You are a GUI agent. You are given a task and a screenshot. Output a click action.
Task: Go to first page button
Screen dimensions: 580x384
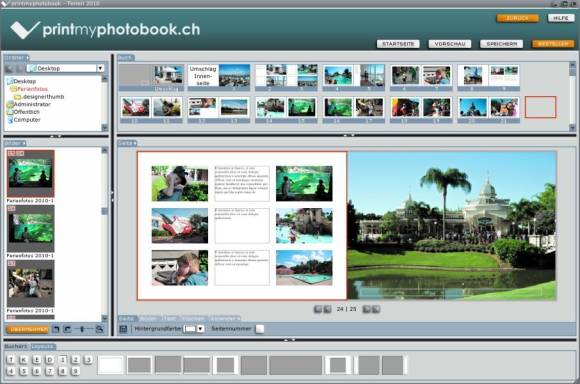tap(317, 309)
